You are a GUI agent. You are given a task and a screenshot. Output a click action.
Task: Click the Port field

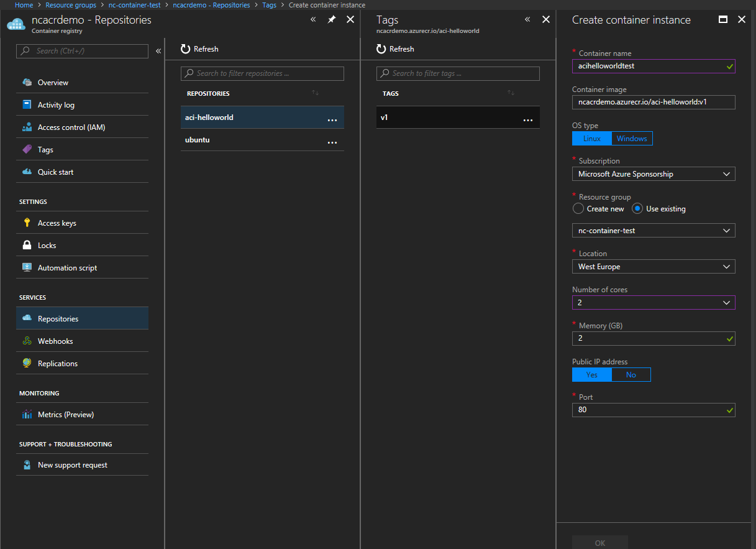[654, 410]
